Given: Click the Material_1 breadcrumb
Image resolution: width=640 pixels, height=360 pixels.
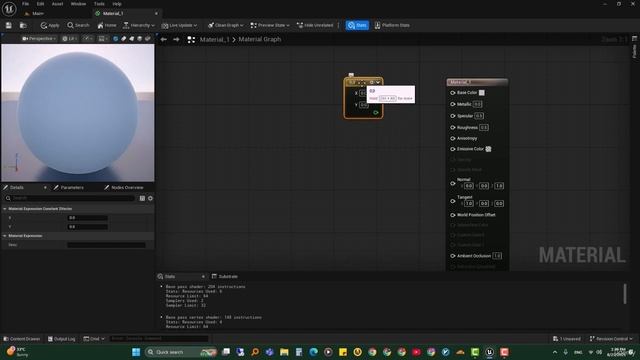Looking at the screenshot, I should pyautogui.click(x=214, y=40).
